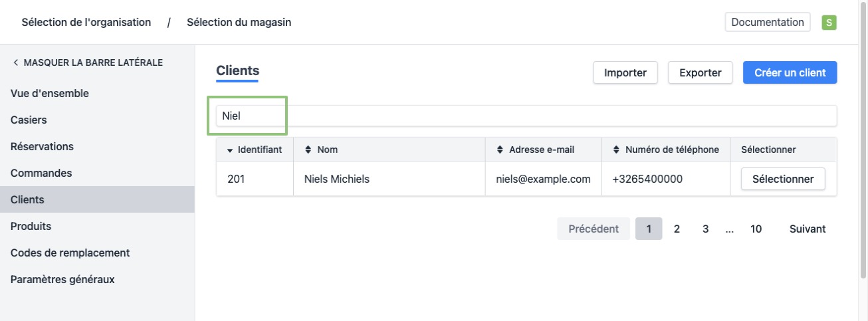This screenshot has height=321, width=868.
Task: Go to Réservations section
Action: tap(42, 146)
